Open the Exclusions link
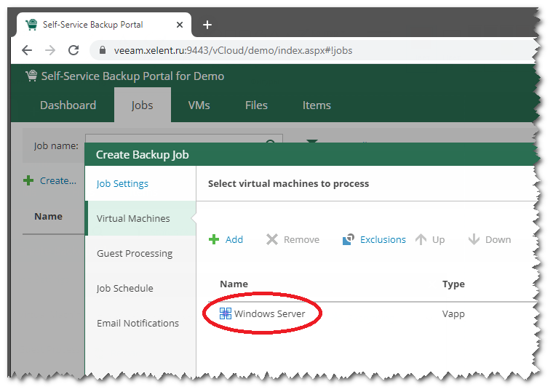The height and width of the screenshot is (392, 553). point(383,239)
